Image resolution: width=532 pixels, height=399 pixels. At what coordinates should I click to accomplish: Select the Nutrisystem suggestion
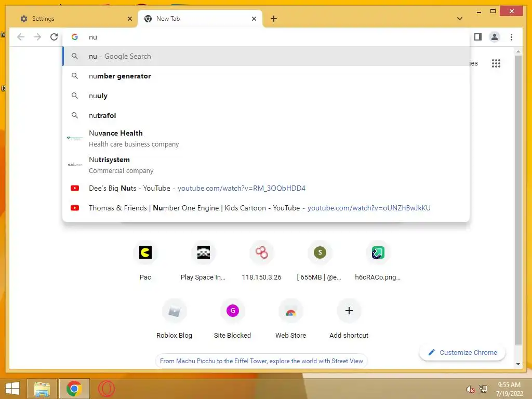point(266,165)
